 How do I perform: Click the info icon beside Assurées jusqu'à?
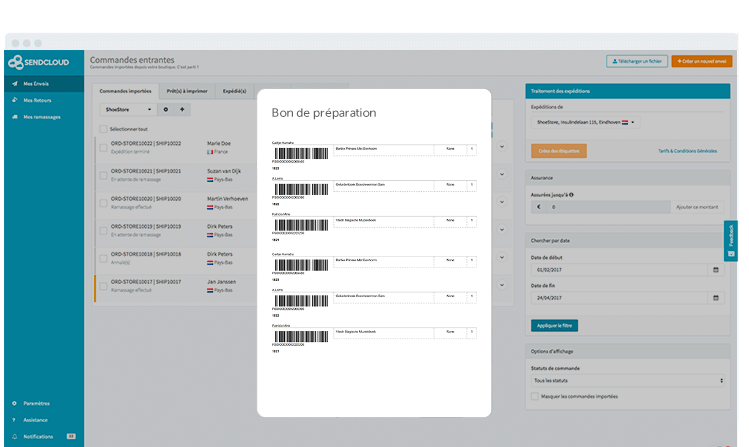click(571, 194)
